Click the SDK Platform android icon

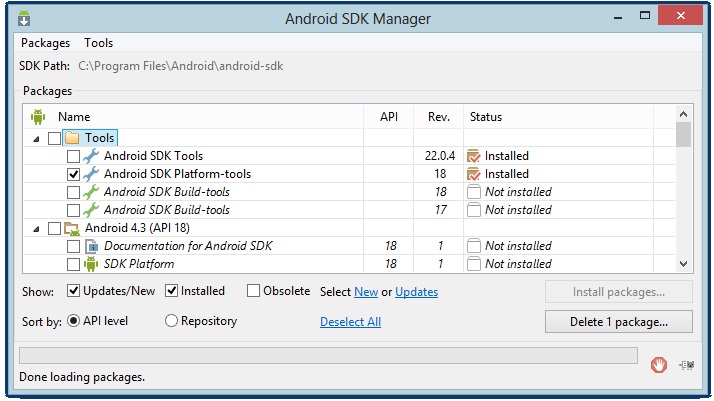pos(91,264)
